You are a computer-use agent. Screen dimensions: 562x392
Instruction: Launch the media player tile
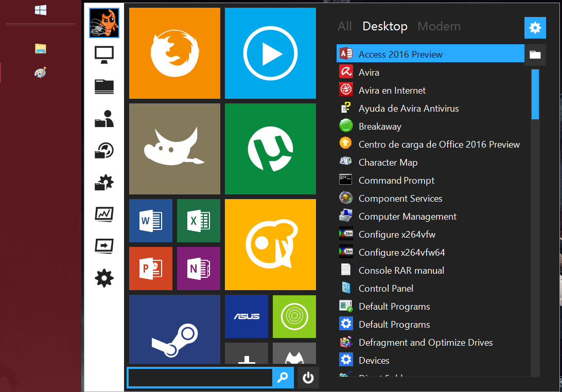pyautogui.click(x=270, y=53)
